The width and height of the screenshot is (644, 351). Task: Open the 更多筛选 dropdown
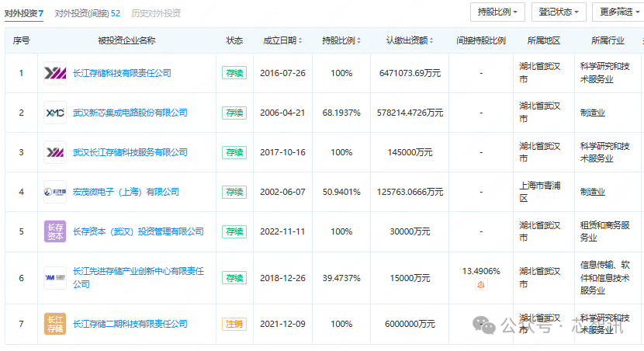coord(619,12)
